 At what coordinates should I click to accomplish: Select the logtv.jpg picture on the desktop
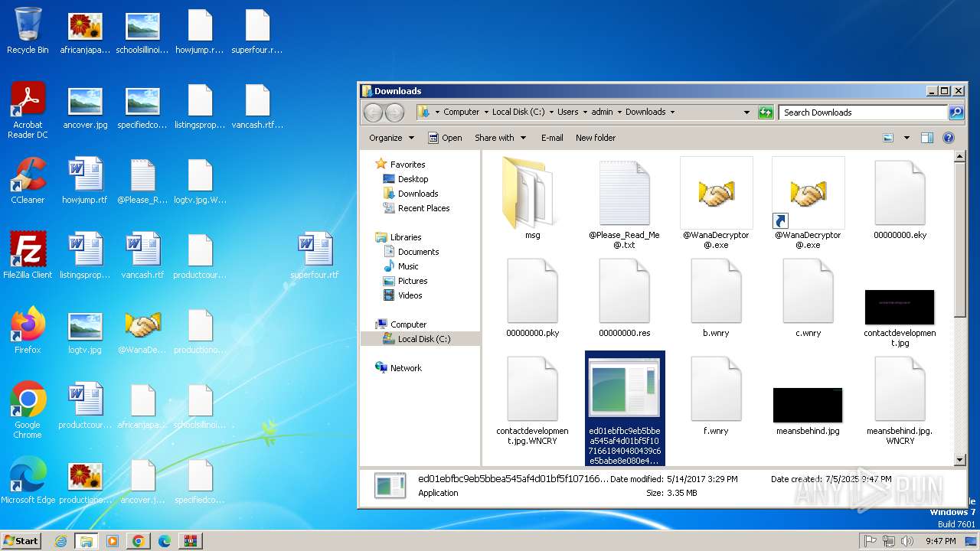point(85,331)
